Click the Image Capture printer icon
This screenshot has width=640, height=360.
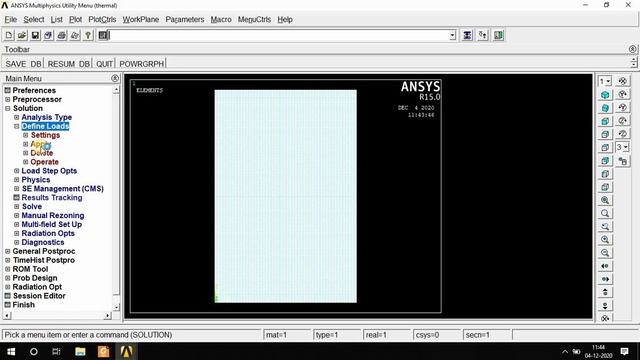[x=62, y=36]
